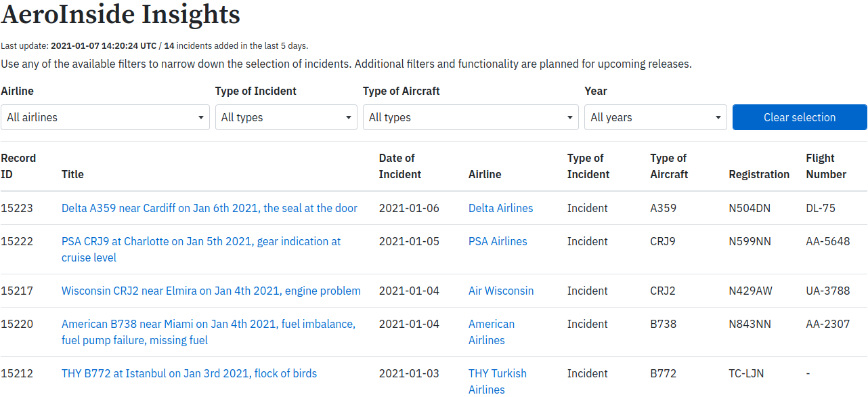Click the Registration column header
This screenshot has height=397, width=868.
[759, 174]
